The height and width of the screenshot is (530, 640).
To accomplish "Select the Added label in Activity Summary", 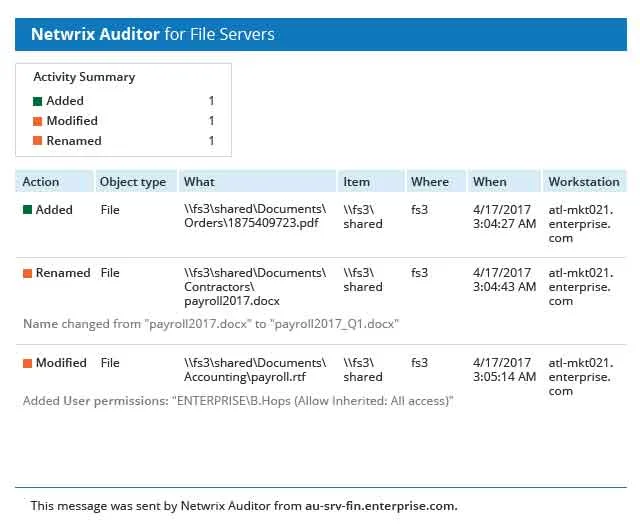I will [x=65, y=101].
